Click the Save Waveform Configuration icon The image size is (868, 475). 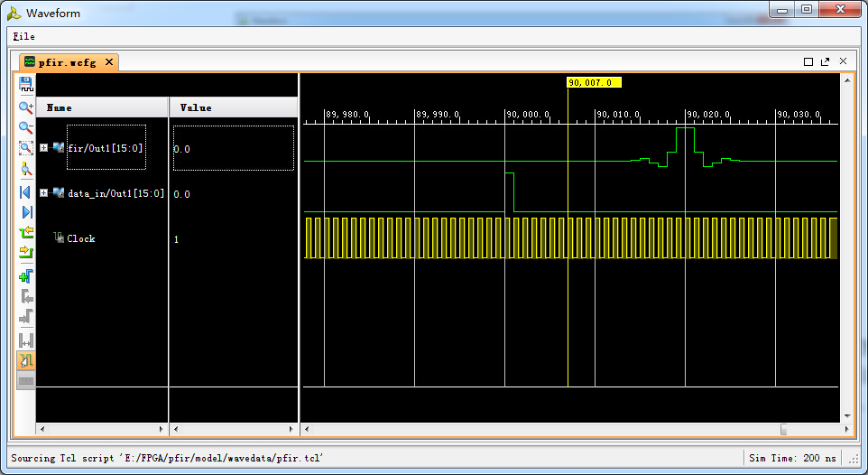[x=26, y=85]
